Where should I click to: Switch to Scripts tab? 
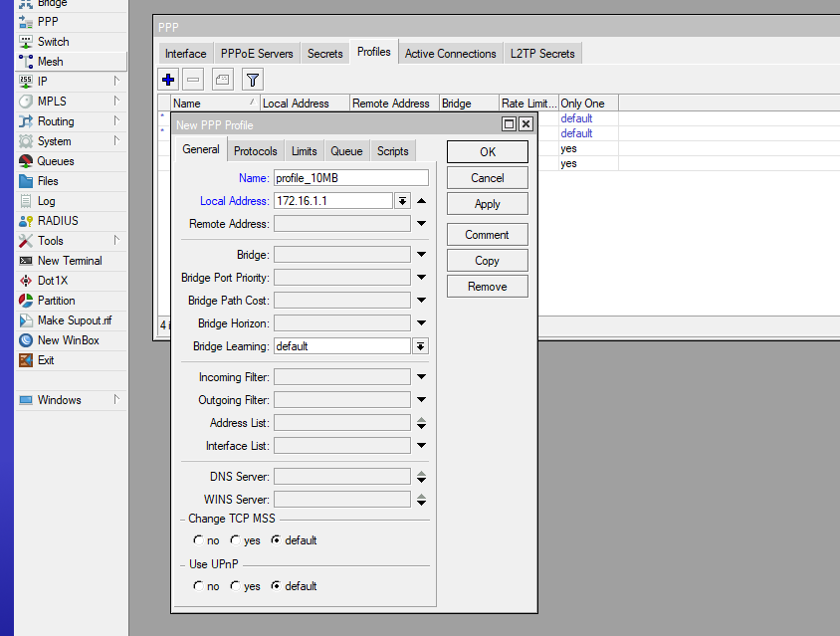point(393,151)
